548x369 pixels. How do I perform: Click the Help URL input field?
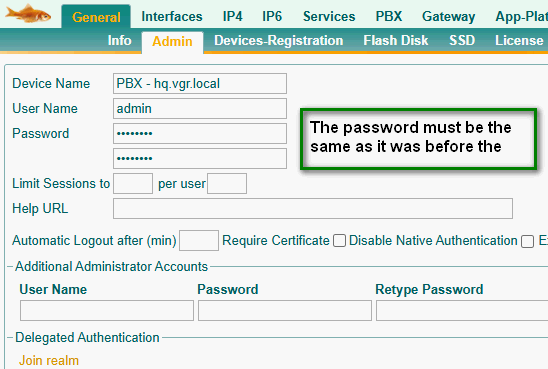pos(313,209)
